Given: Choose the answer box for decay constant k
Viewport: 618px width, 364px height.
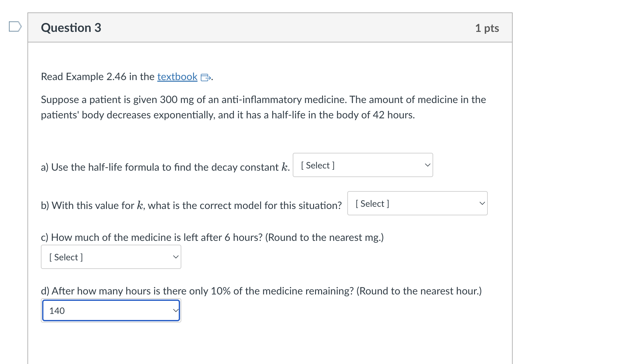Looking at the screenshot, I should pos(363,165).
